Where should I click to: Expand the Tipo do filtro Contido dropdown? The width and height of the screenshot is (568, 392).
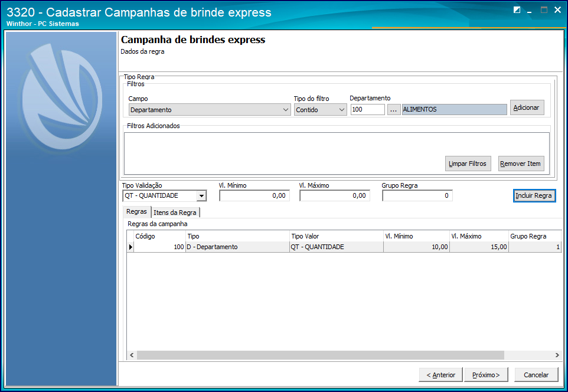pyautogui.click(x=320, y=110)
